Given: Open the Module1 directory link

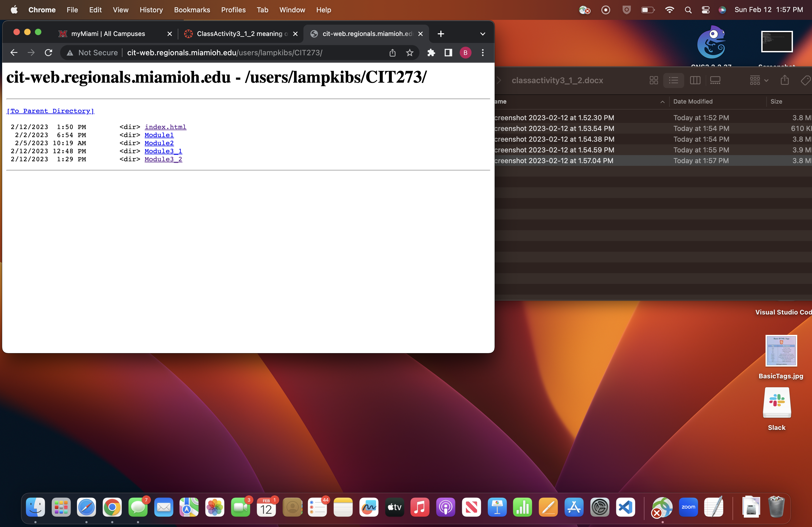Looking at the screenshot, I should pos(159,135).
